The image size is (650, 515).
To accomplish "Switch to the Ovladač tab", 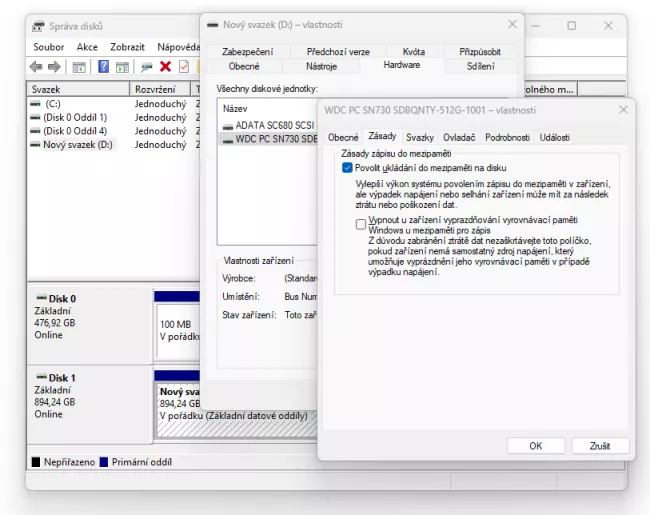I will pyautogui.click(x=459, y=137).
